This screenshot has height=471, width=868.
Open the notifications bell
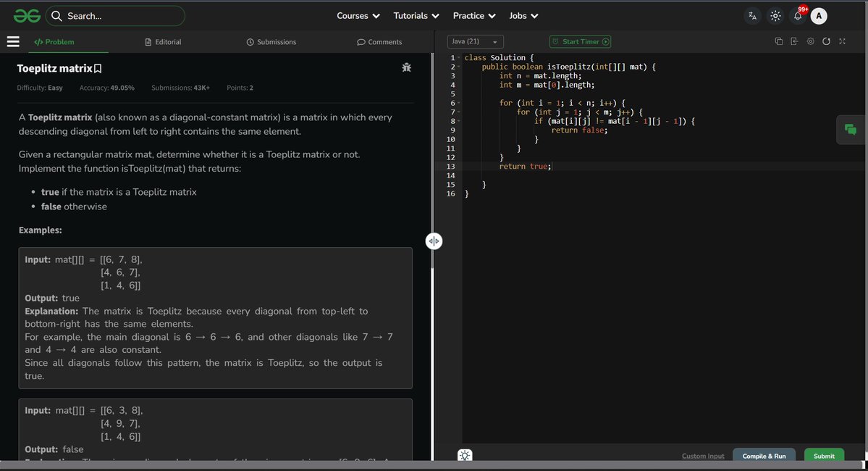point(798,16)
